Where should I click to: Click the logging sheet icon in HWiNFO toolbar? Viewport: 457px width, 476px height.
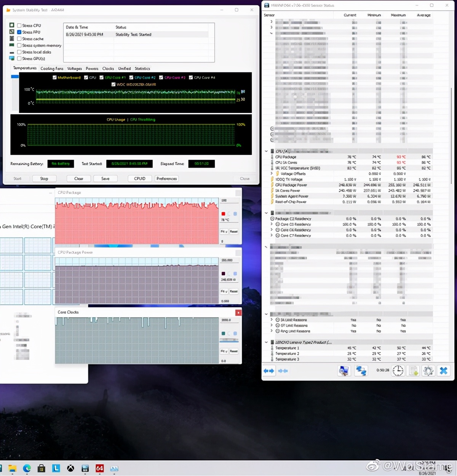[414, 371]
